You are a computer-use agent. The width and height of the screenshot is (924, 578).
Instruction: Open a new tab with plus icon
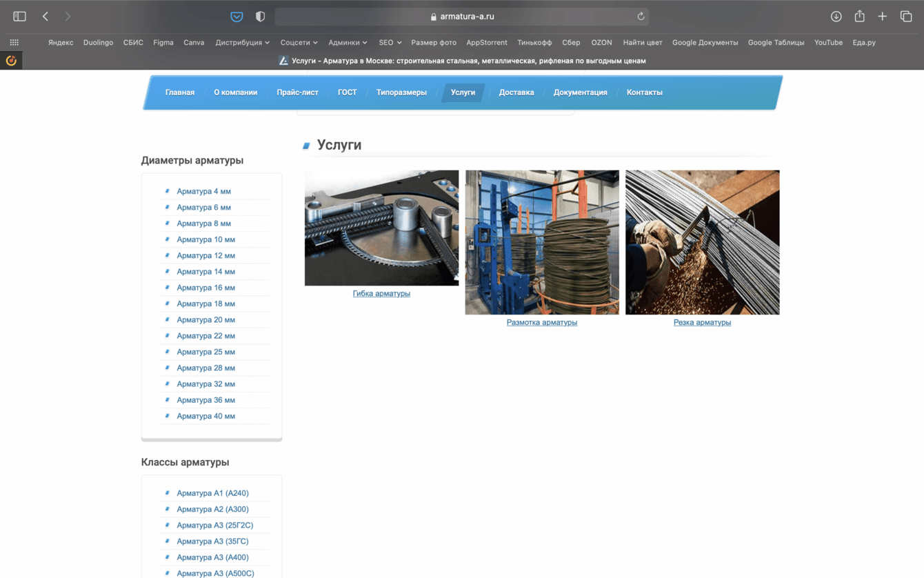tap(882, 17)
